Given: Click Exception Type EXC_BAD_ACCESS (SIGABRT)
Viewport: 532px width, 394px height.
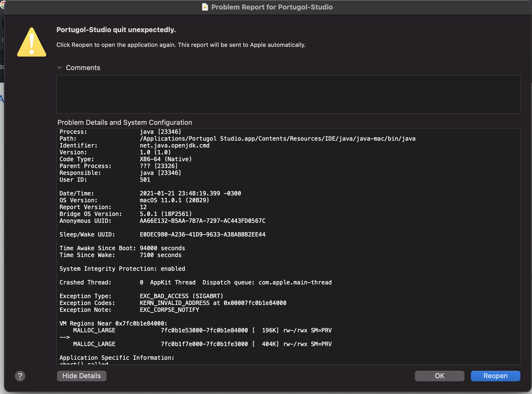Looking at the screenshot, I should (181, 296).
